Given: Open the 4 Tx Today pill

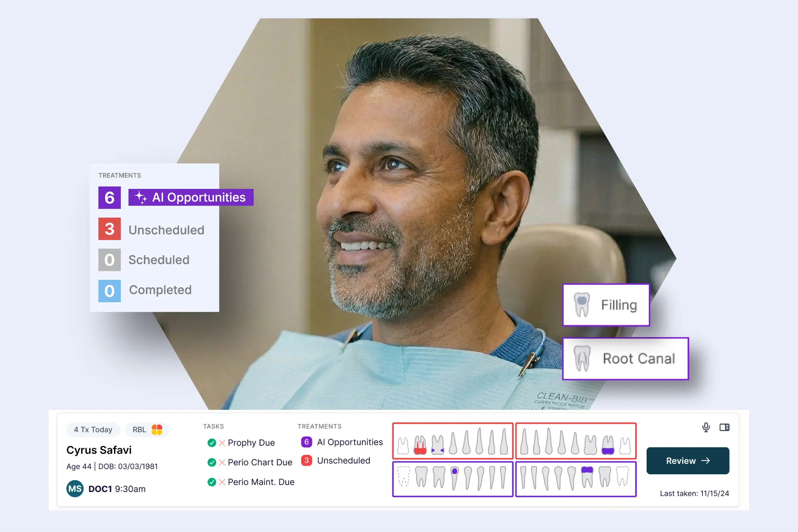Looking at the screenshot, I should [93, 430].
